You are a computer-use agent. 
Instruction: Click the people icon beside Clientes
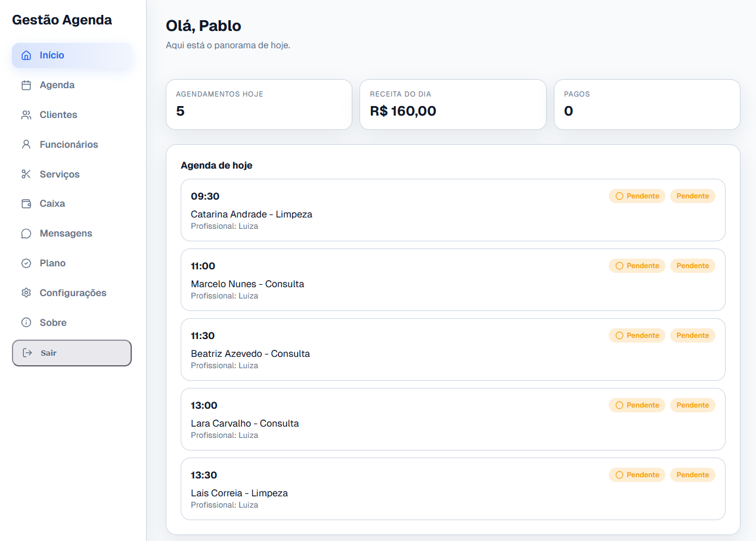click(x=26, y=115)
